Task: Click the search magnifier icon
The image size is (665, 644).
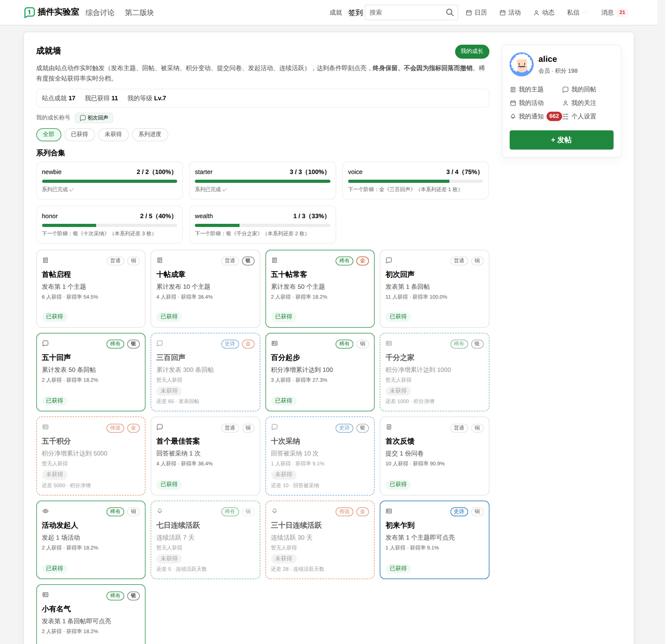Action: [450, 12]
